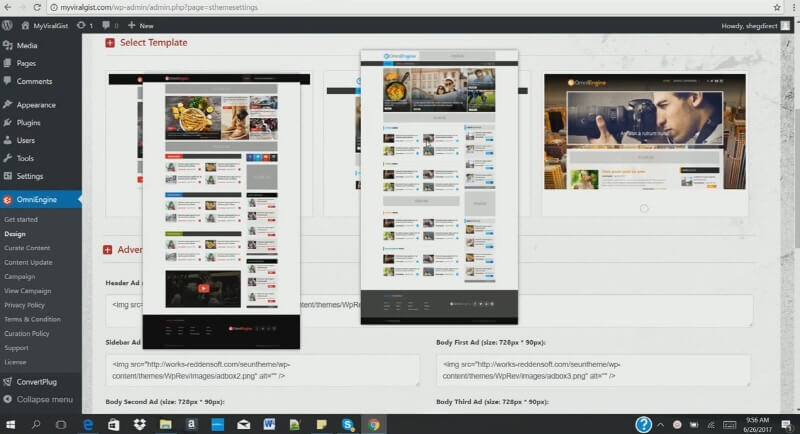Open Windows search from the taskbar
Screen dimensions: 800x434
click(x=36, y=424)
